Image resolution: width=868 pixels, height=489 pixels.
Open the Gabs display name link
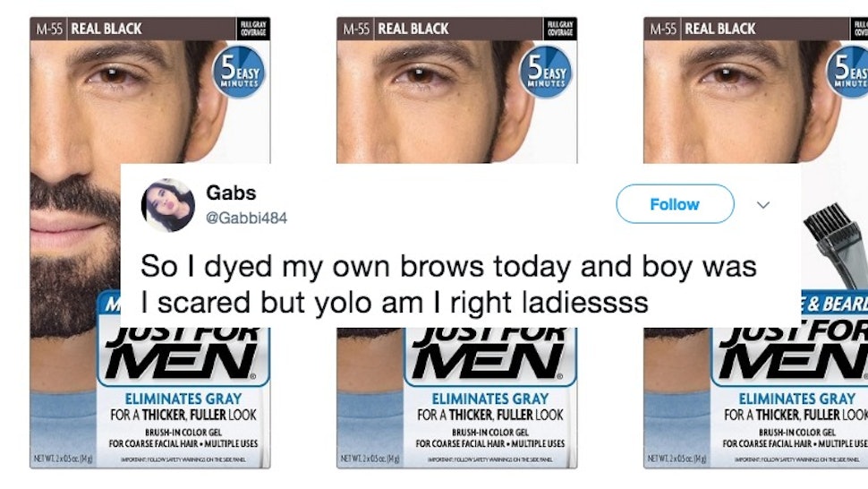tap(231, 193)
